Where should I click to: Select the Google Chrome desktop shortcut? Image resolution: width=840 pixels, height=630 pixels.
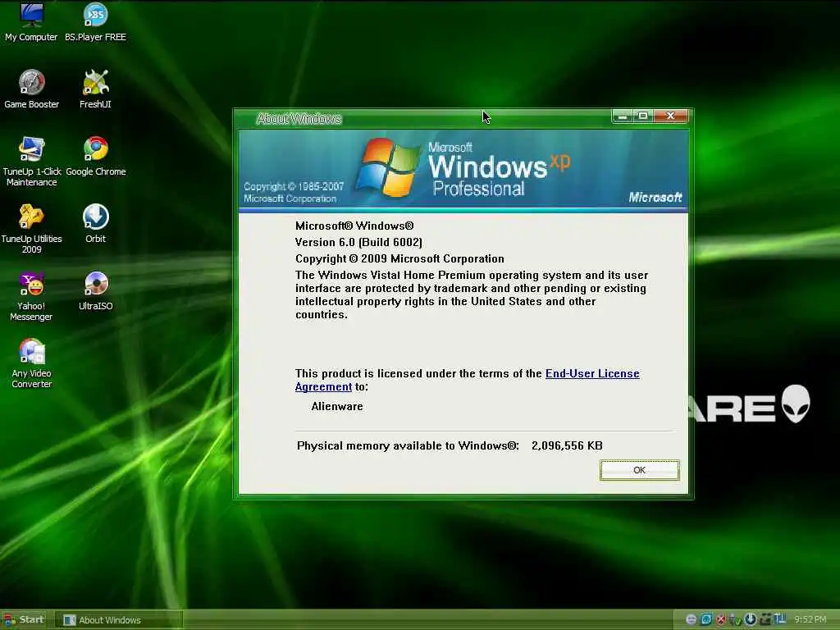(x=95, y=157)
